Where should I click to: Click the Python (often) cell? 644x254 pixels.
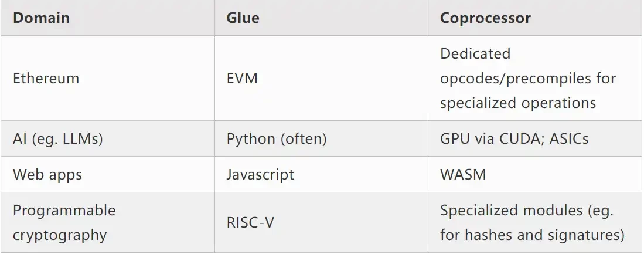point(277,139)
